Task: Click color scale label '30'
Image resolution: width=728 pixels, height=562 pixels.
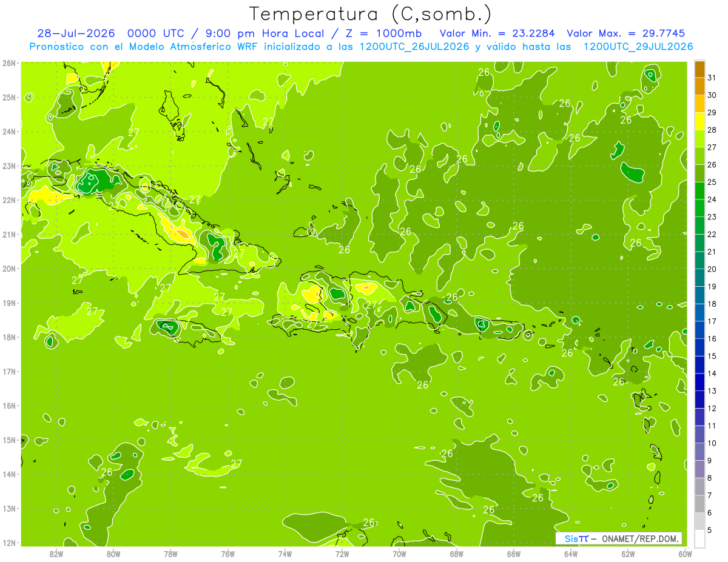Action: 712,95
